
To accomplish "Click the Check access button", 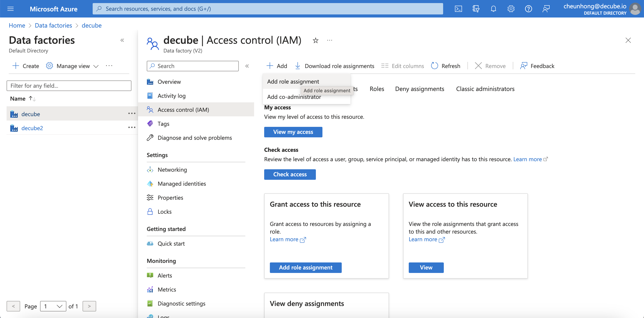I will 290,174.
